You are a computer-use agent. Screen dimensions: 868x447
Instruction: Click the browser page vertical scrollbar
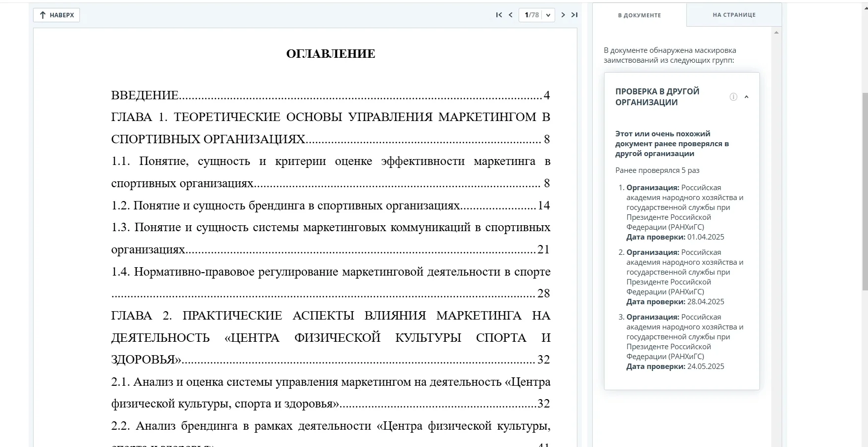865,192
